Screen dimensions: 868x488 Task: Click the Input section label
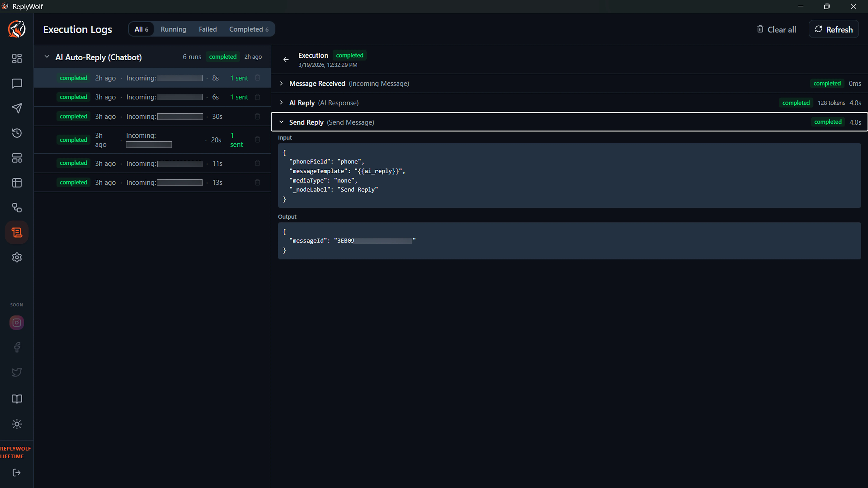point(285,138)
